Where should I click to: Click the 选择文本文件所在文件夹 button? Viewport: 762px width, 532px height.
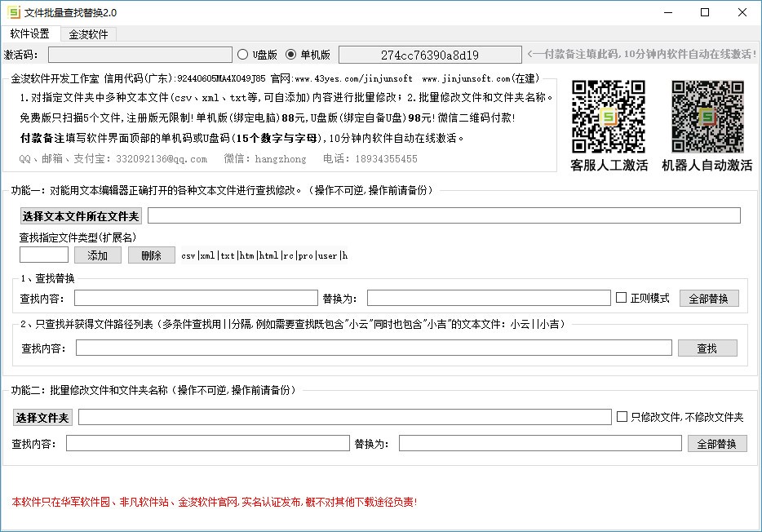[81, 216]
